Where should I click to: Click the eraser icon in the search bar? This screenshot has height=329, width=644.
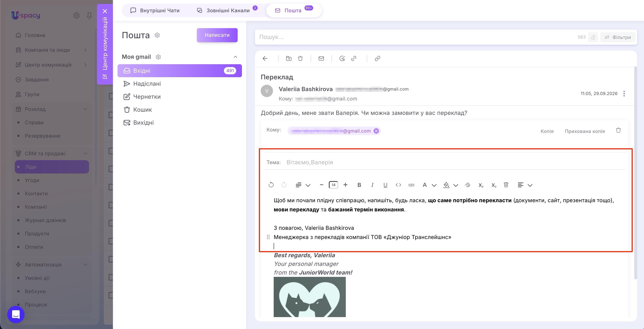click(x=593, y=37)
